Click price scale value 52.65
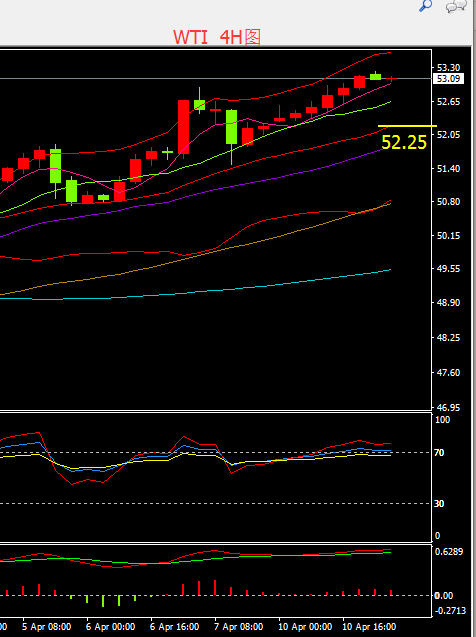476x637 pixels. click(448, 102)
